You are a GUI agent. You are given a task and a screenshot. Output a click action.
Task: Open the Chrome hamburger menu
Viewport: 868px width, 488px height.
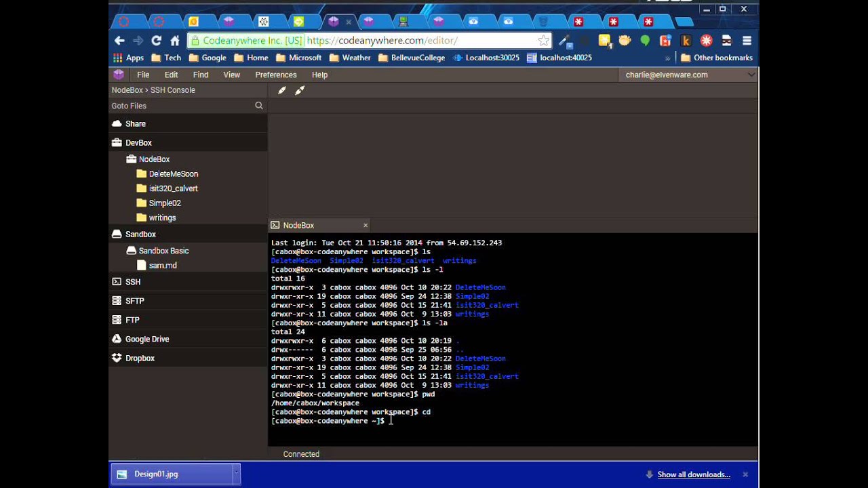click(747, 41)
